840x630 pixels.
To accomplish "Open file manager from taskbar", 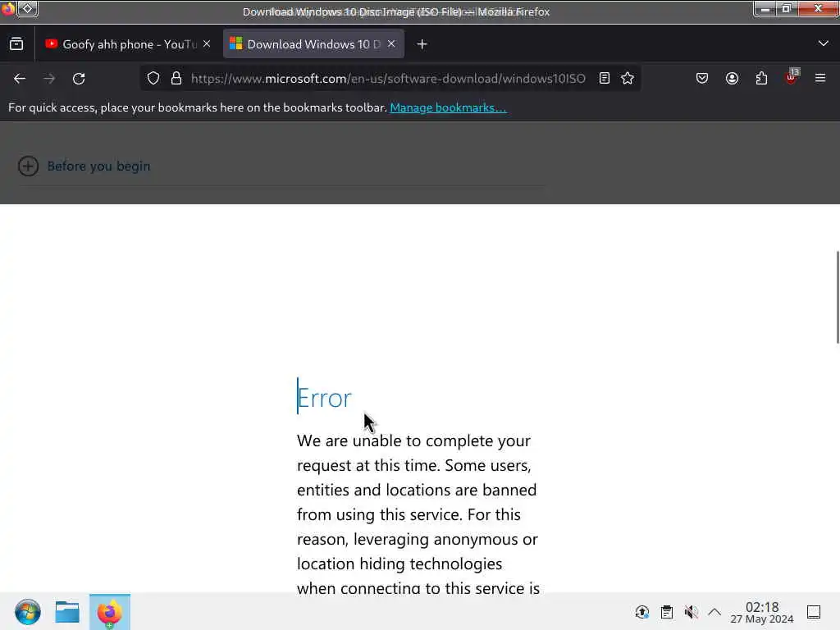I will tap(67, 612).
